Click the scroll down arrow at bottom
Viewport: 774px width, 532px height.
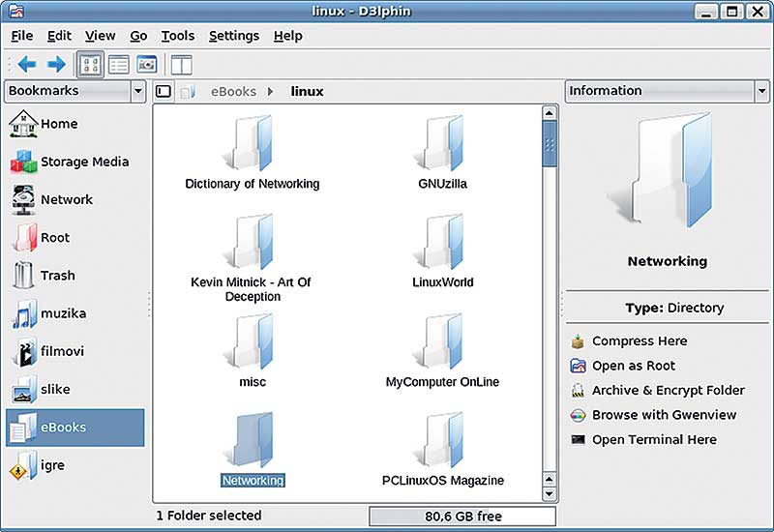[x=549, y=494]
